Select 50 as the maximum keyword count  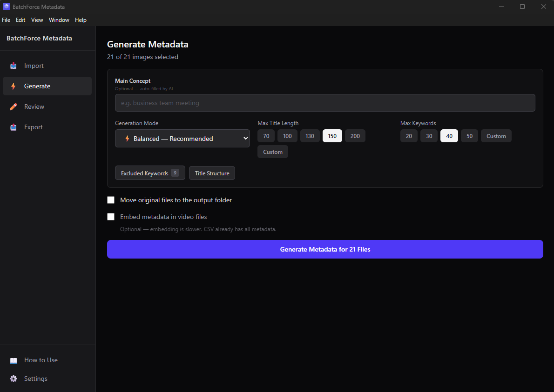(469, 136)
